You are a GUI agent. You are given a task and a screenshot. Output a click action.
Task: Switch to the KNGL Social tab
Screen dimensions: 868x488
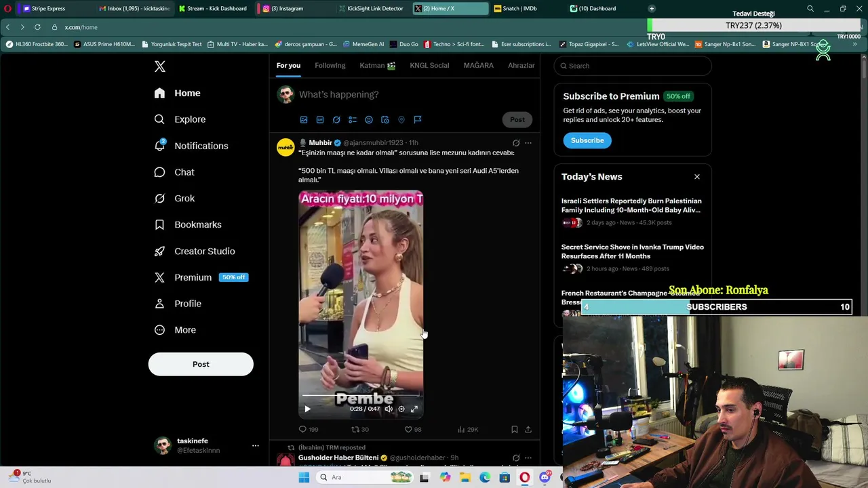pos(429,65)
